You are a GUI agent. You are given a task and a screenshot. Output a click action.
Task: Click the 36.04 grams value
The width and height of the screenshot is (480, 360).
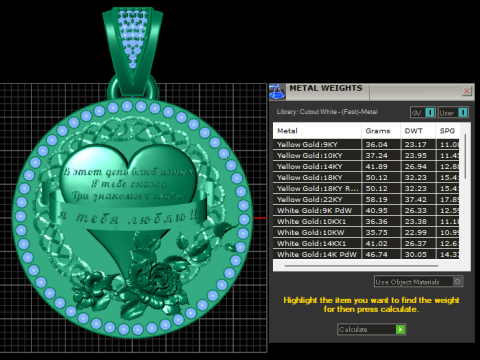(x=376, y=144)
